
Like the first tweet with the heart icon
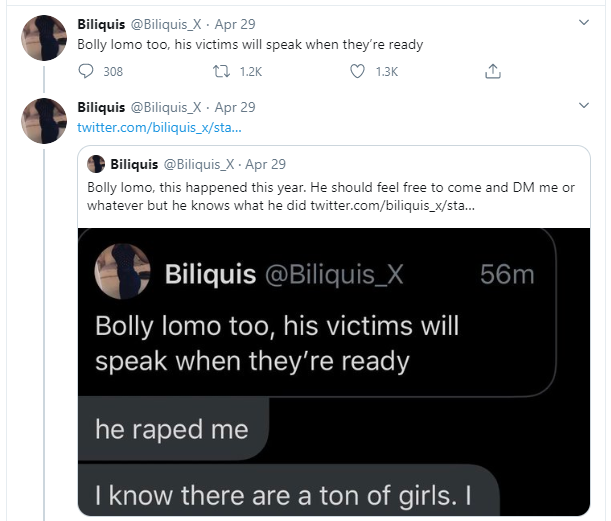click(357, 71)
